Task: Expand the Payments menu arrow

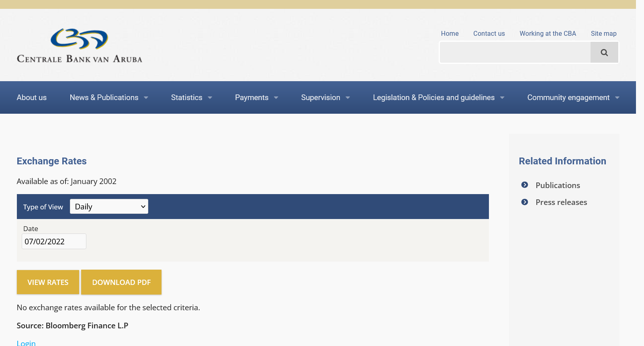Action: point(276,98)
